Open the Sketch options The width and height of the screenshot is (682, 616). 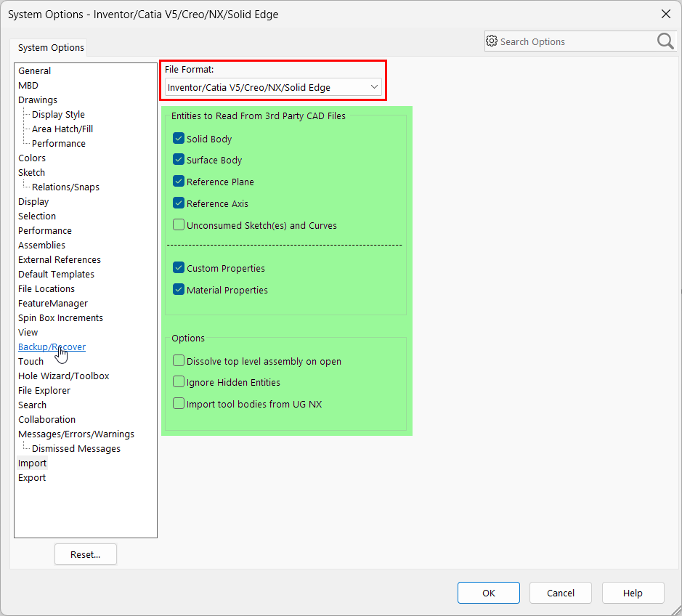[x=31, y=172]
